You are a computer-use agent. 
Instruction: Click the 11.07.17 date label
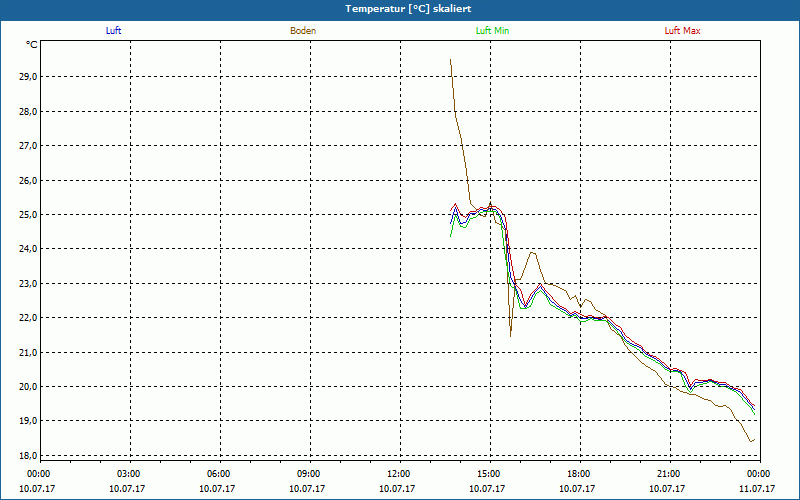pyautogui.click(x=757, y=488)
